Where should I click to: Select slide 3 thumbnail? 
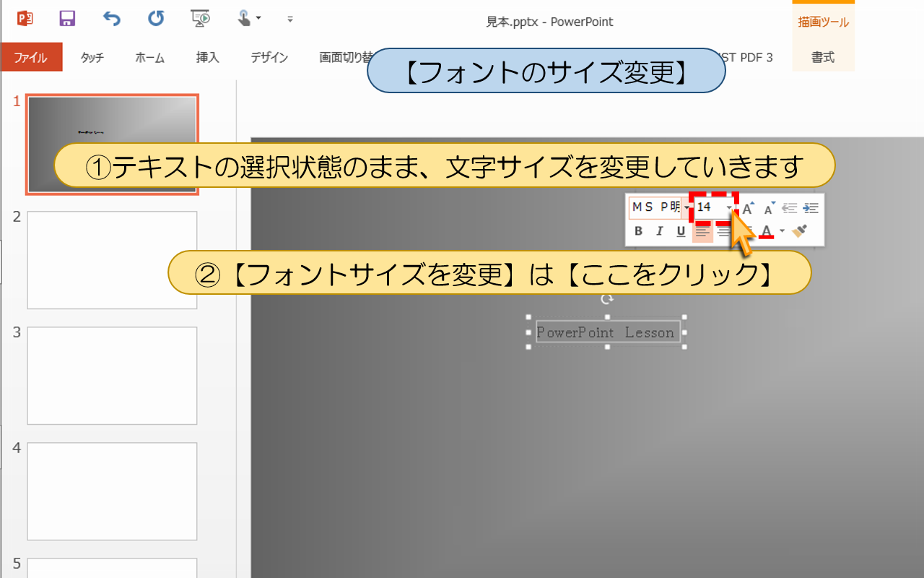[112, 376]
